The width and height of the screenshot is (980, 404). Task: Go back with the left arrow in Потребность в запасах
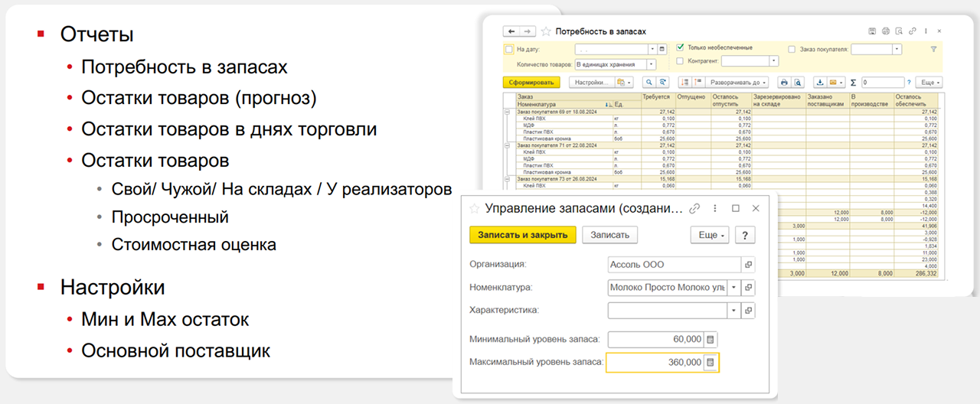[512, 31]
